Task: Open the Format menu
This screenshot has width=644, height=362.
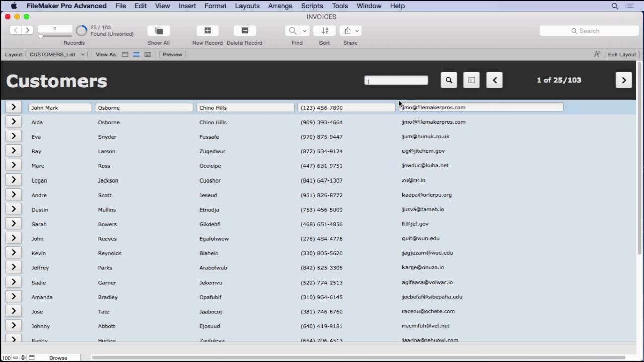Action: (x=215, y=6)
